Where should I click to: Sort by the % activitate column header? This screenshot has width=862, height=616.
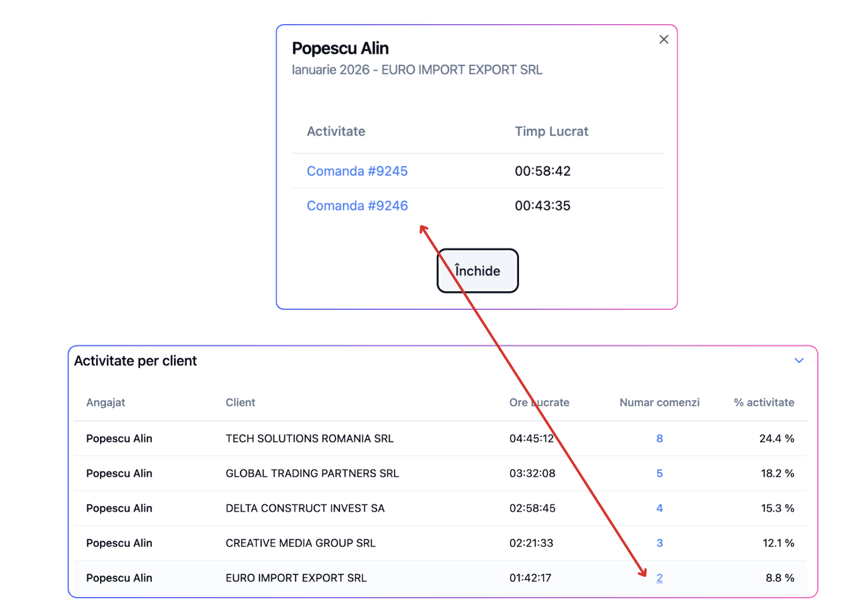(764, 402)
